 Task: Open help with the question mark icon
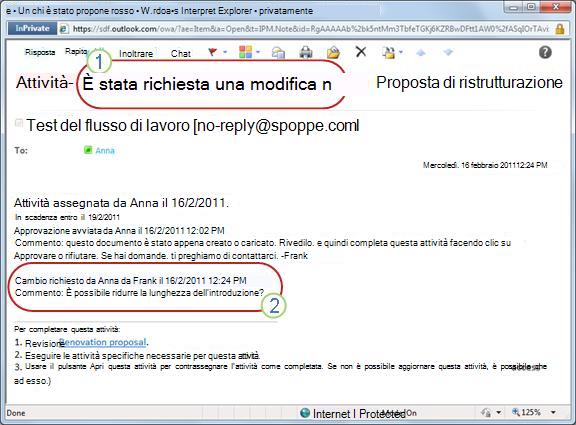545,53
